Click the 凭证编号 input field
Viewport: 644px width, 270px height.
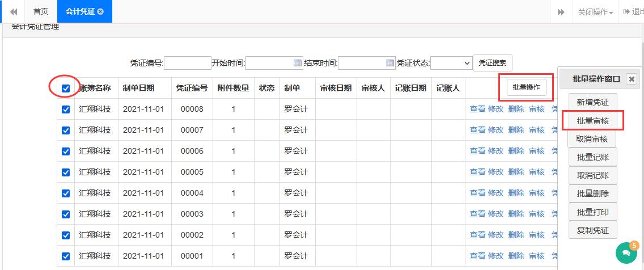(x=187, y=63)
